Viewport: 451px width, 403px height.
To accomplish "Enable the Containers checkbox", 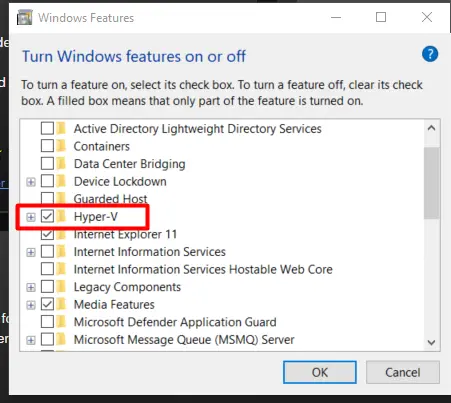I will [x=47, y=146].
